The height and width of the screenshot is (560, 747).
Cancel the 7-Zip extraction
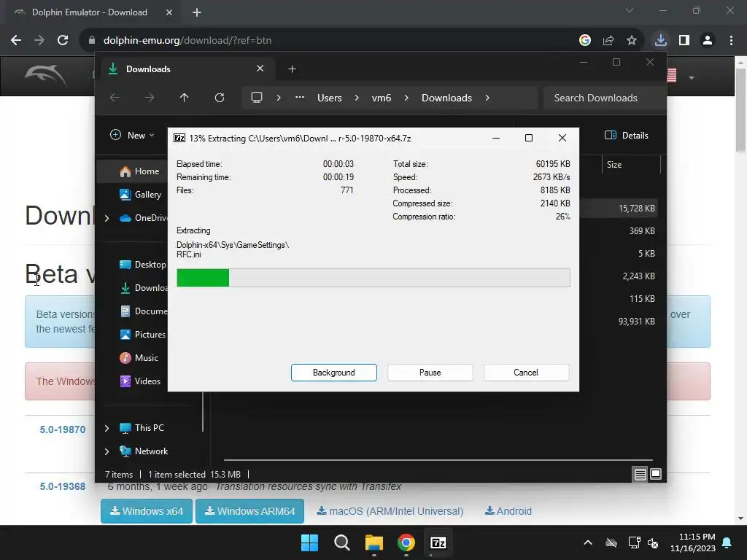[526, 373]
